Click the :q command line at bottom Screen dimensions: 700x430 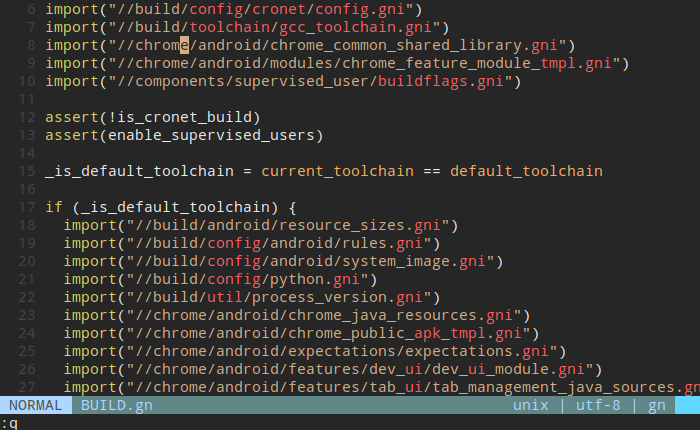point(10,422)
